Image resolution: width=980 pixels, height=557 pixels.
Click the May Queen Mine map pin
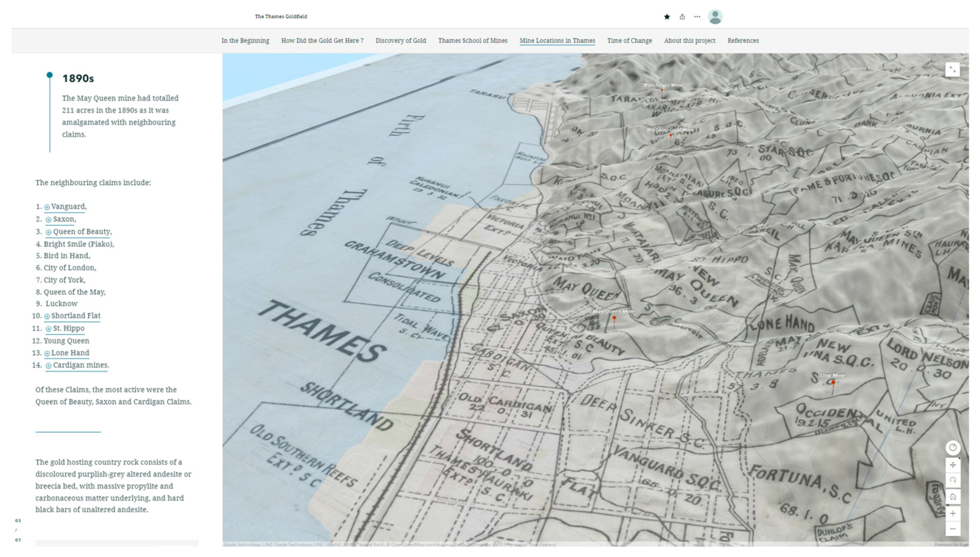(614, 318)
